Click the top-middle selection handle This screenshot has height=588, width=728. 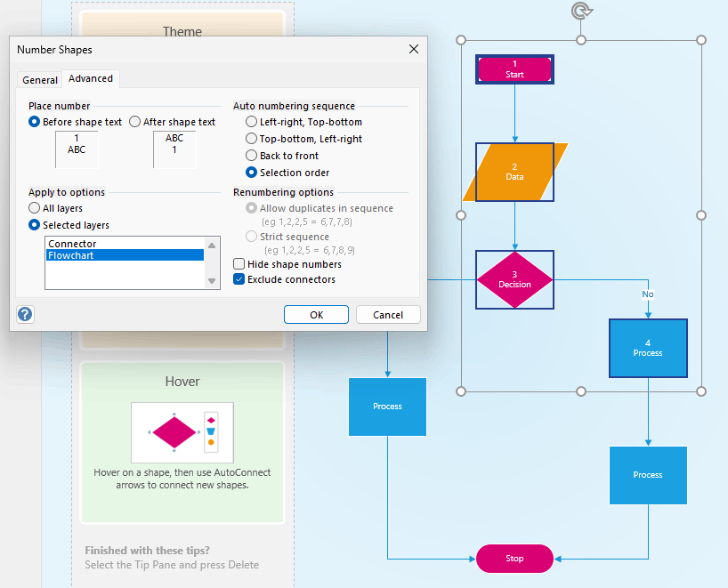click(x=581, y=40)
